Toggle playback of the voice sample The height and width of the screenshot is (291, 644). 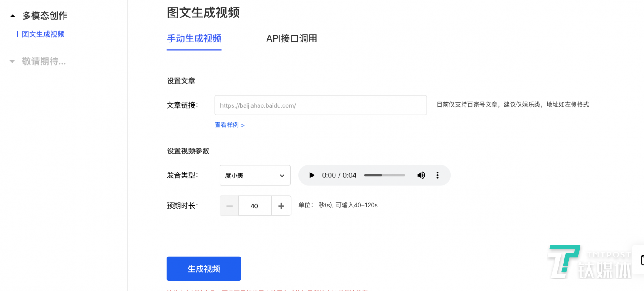point(312,175)
